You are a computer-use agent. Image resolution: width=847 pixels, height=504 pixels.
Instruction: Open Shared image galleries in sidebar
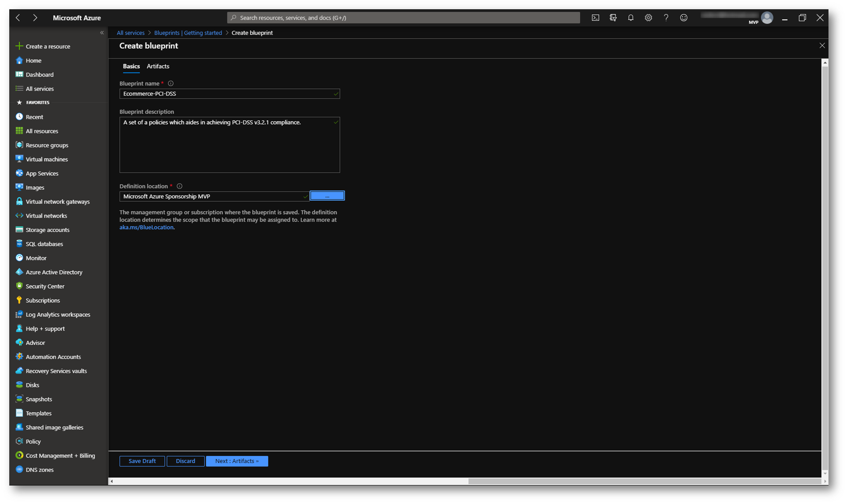click(x=49, y=427)
